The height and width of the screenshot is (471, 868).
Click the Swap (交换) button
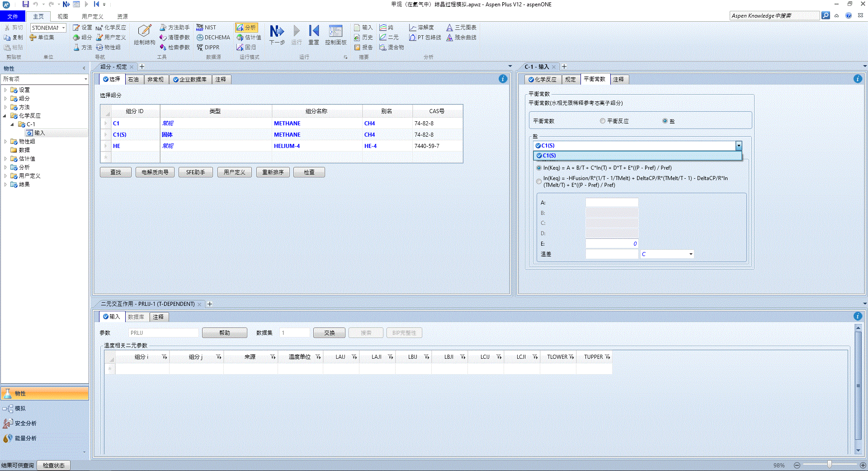[330, 333]
